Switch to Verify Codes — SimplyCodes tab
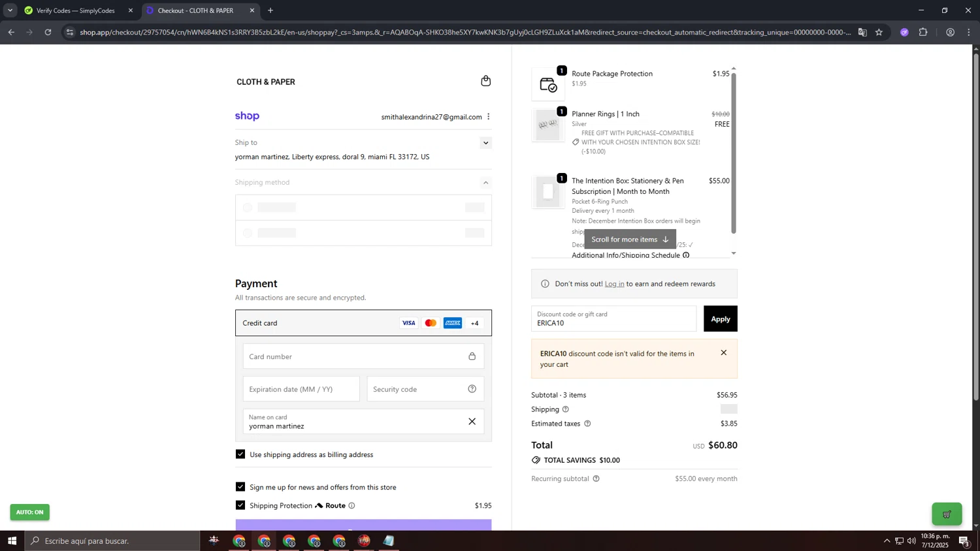 pos(75,10)
